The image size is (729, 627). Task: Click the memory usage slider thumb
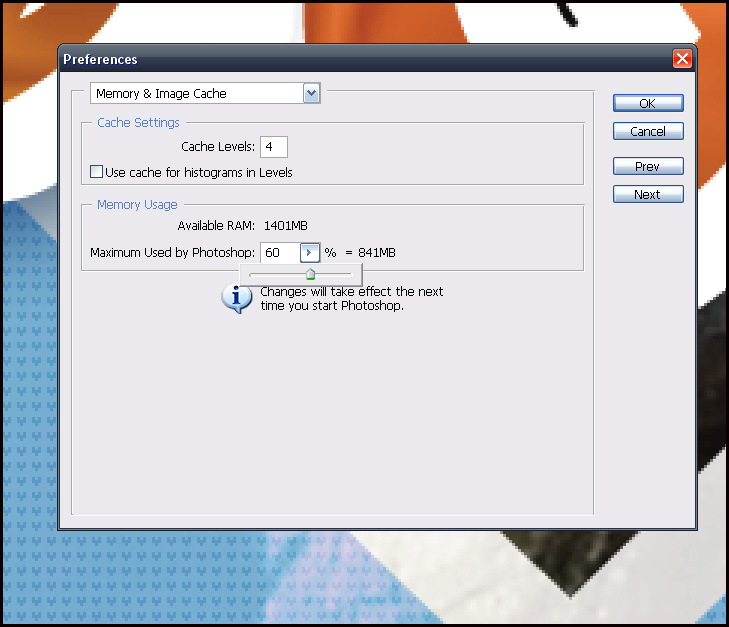pos(310,273)
